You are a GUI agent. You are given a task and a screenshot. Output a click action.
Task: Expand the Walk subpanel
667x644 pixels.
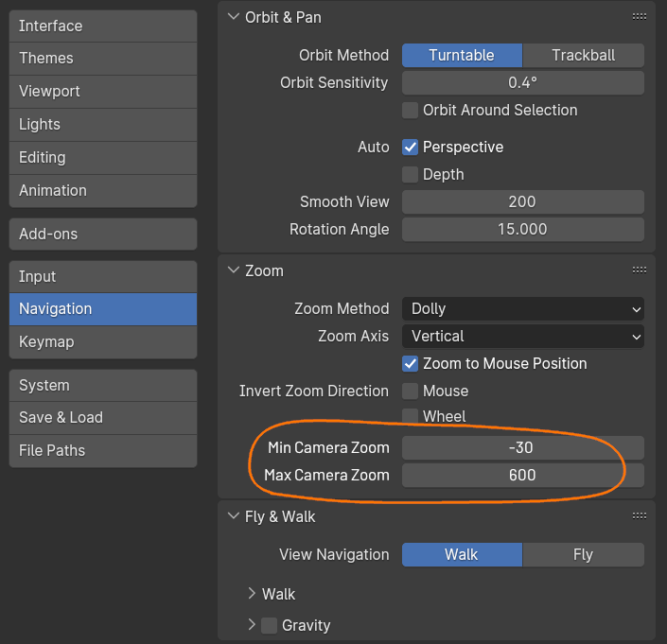point(252,594)
